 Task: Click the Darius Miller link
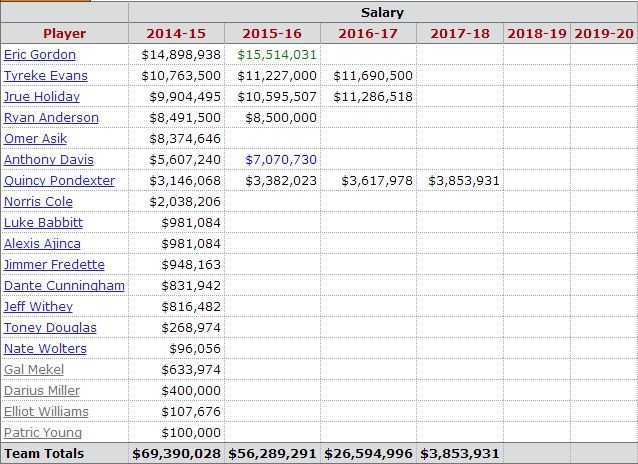42,391
